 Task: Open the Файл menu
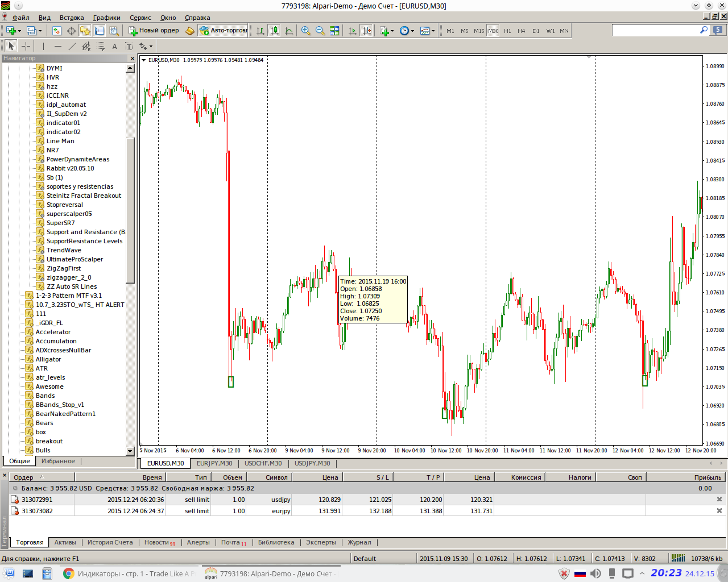point(21,18)
